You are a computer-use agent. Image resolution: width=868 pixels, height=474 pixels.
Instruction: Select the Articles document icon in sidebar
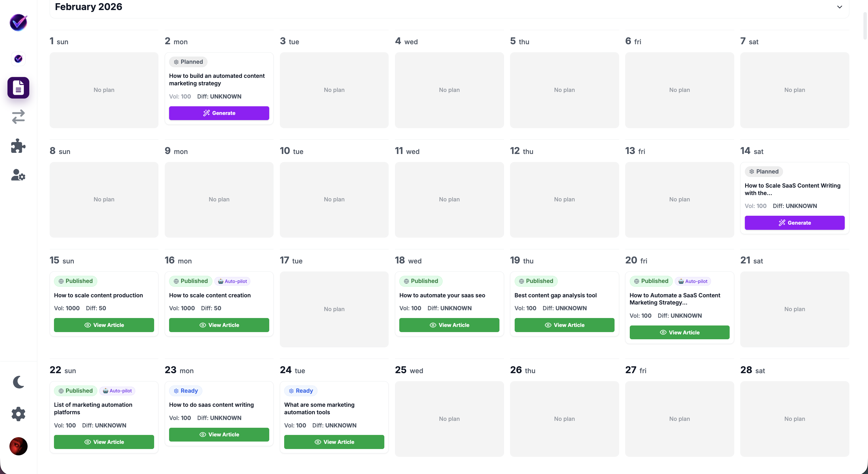pos(18,88)
